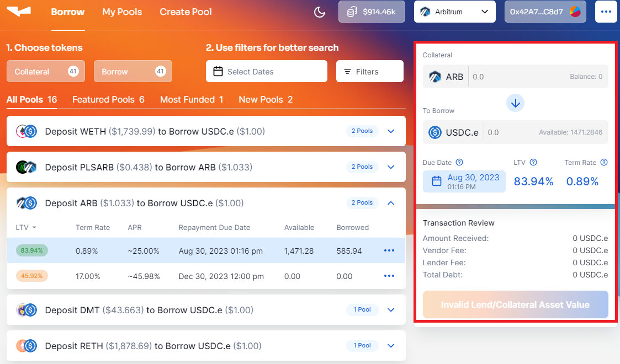Click the ARB collateral amount input field
This screenshot has height=364, width=620.
pyautogui.click(x=519, y=77)
